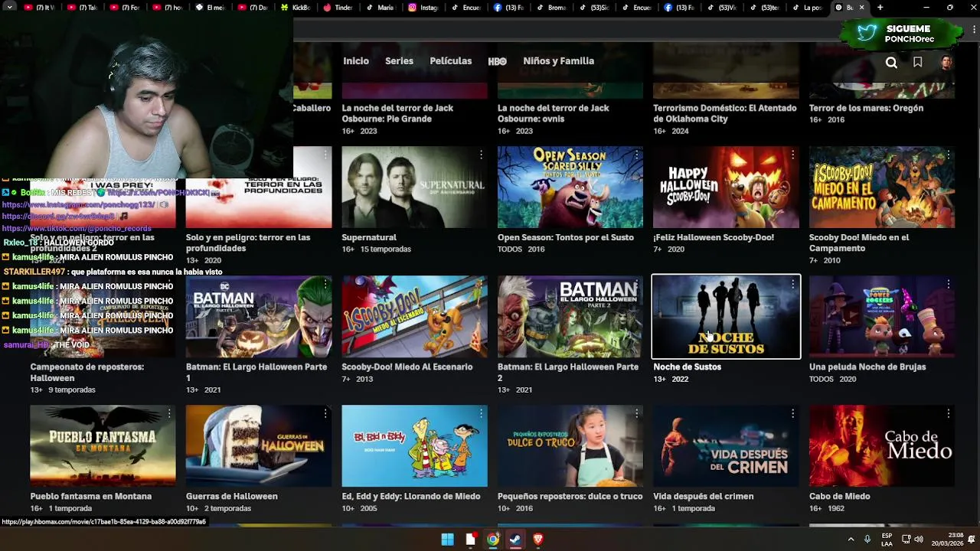
Task: Switch to the Maria browser tab
Action: (x=381, y=8)
